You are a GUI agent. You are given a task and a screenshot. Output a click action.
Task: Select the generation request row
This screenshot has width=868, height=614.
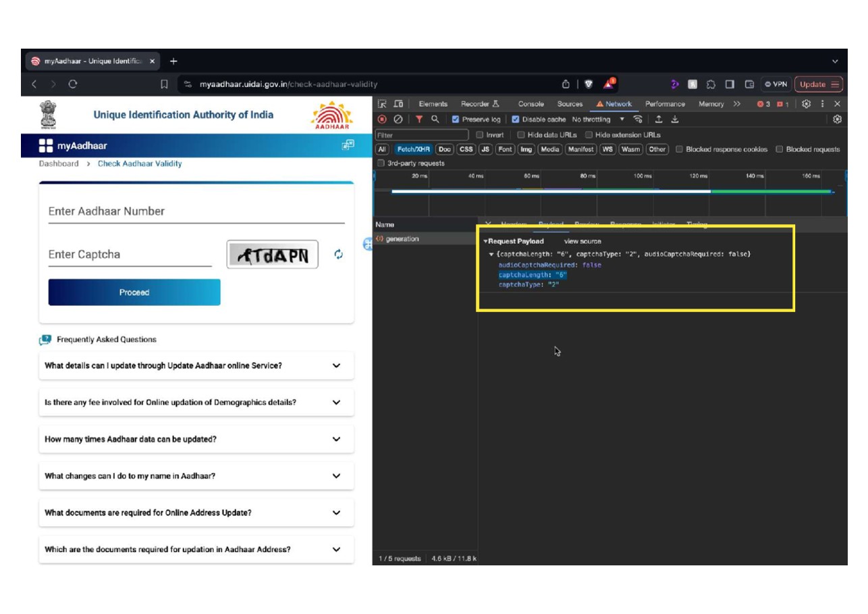click(425, 239)
